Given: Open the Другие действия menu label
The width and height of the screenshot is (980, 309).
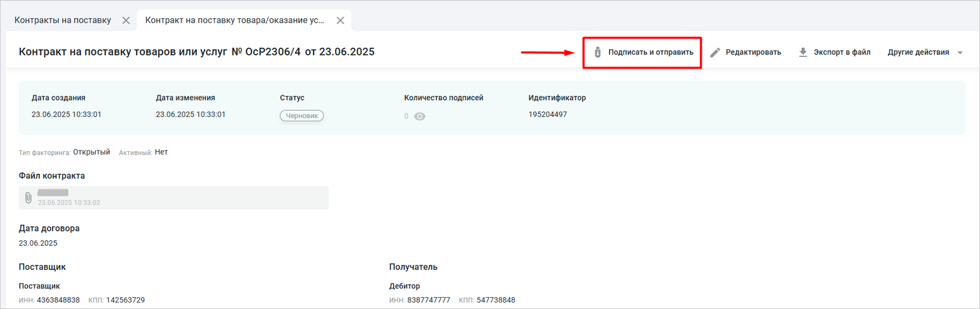Looking at the screenshot, I should coord(918,52).
